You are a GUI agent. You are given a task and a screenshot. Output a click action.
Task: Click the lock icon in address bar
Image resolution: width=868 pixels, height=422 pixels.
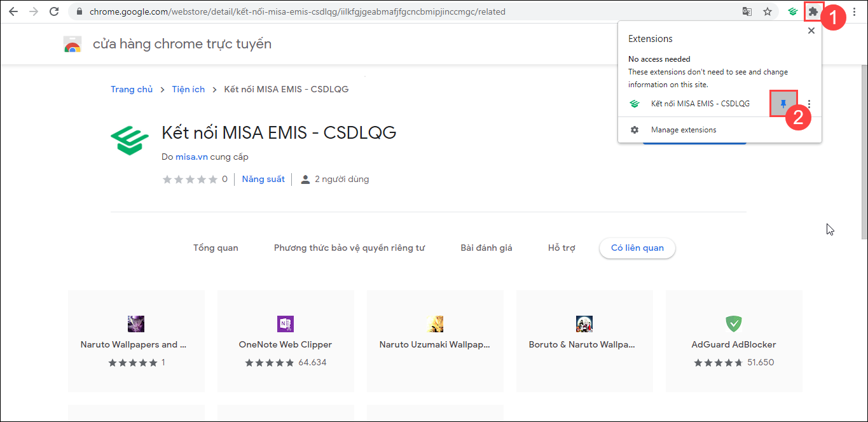point(79,11)
